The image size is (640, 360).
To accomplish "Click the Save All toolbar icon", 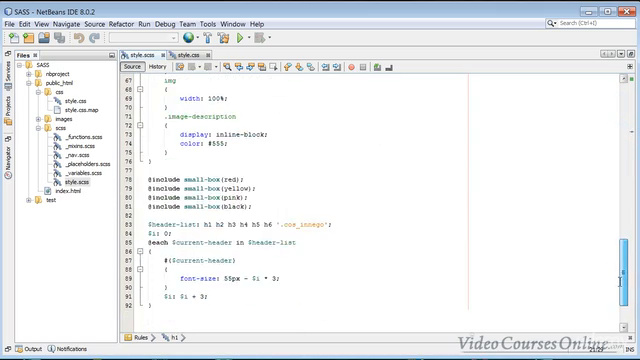I will (x=60, y=38).
